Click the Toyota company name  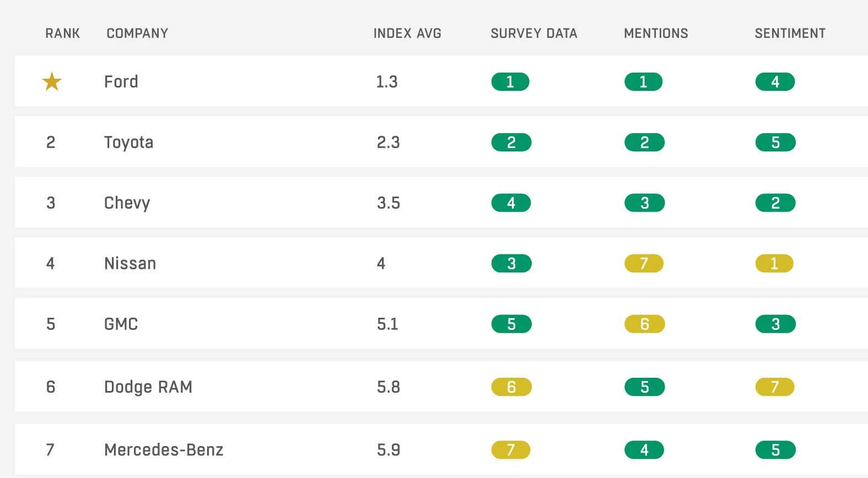(129, 143)
